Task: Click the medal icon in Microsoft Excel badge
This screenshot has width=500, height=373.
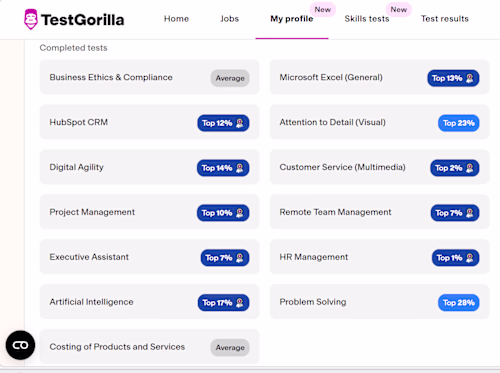Action: [470, 78]
